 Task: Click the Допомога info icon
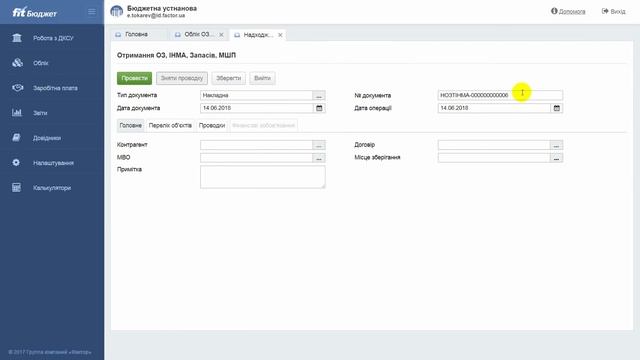[x=554, y=11]
